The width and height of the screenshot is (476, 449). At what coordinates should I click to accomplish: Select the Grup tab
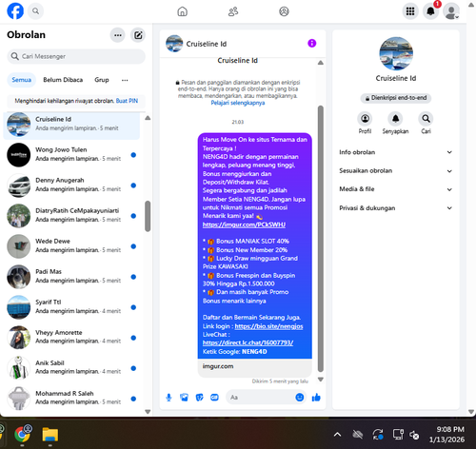tap(102, 80)
